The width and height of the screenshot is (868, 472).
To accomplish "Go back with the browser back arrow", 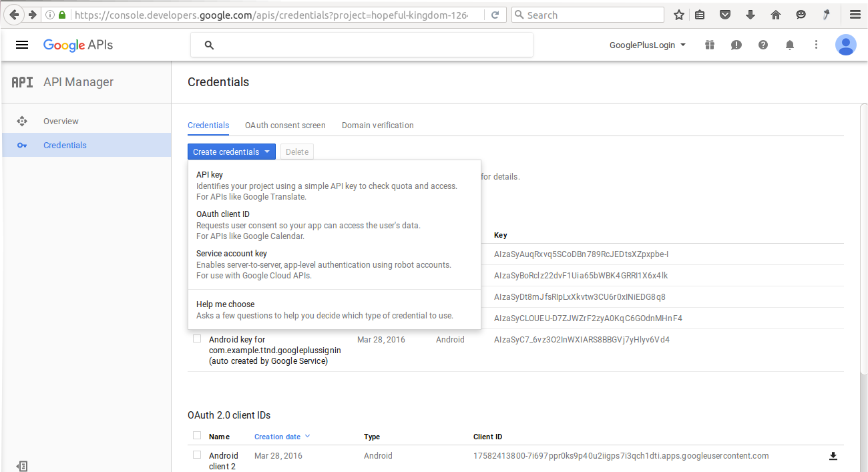I will [x=14, y=15].
